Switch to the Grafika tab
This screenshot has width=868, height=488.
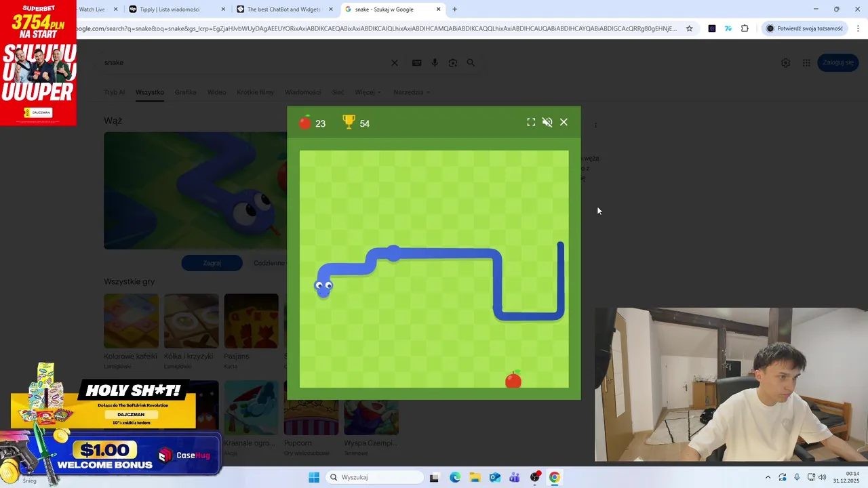pos(185,92)
